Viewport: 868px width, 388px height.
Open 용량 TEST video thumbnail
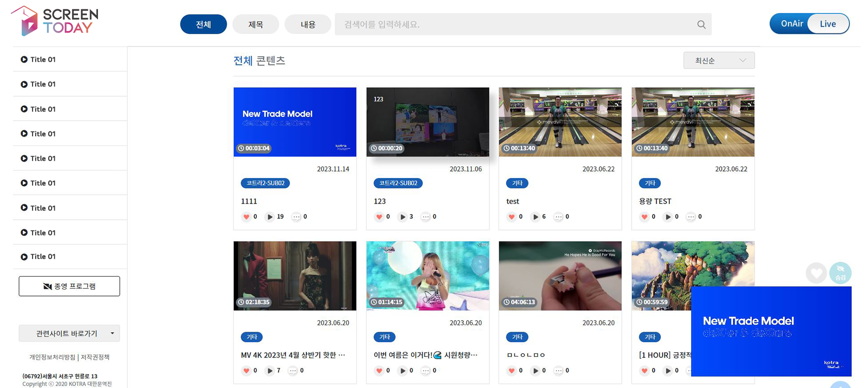693,122
